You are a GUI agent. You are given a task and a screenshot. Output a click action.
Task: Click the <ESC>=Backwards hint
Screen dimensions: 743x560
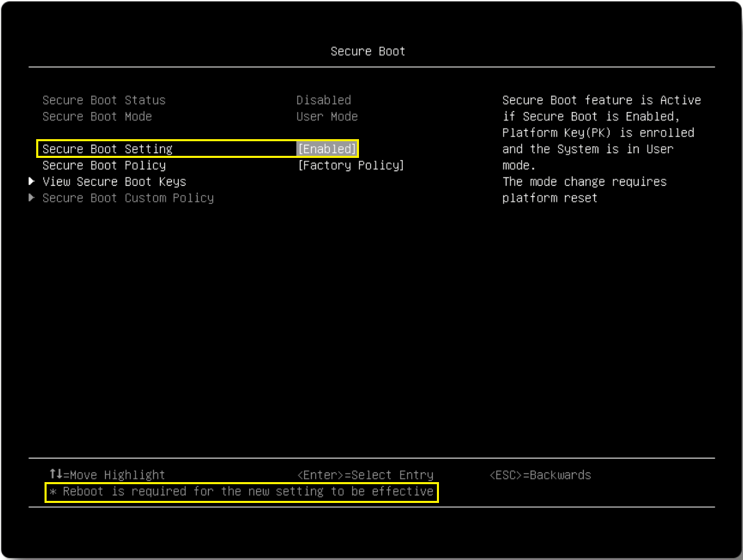540,474
